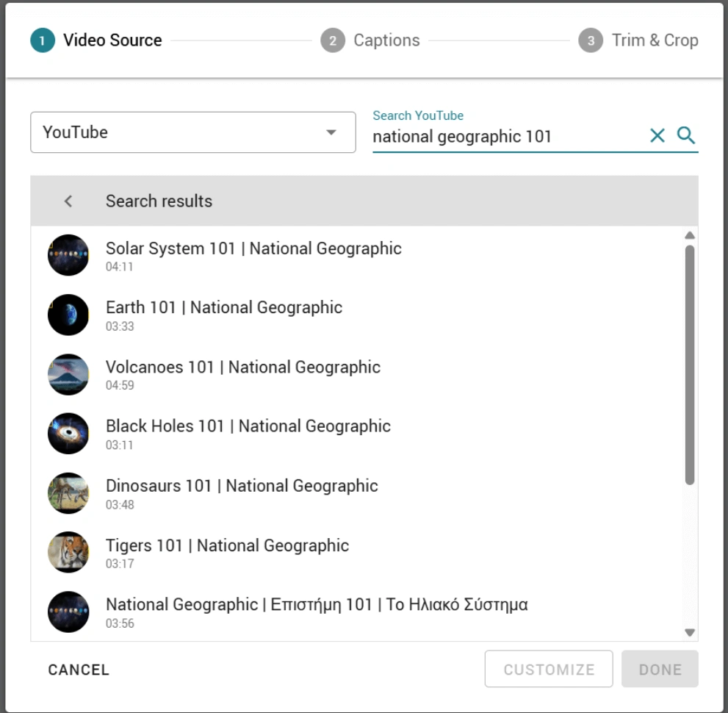Open the Volcanoes 101 thumbnail
728x713 pixels.
[68, 374]
